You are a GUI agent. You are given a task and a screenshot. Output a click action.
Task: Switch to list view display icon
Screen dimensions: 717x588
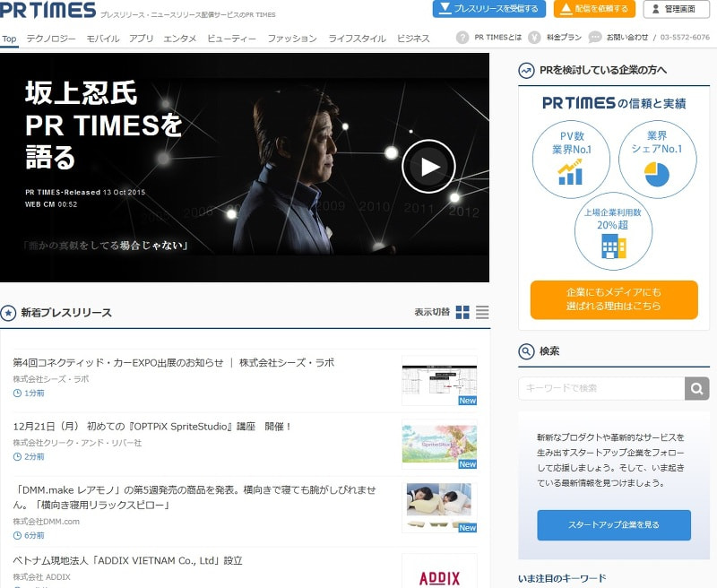click(482, 313)
